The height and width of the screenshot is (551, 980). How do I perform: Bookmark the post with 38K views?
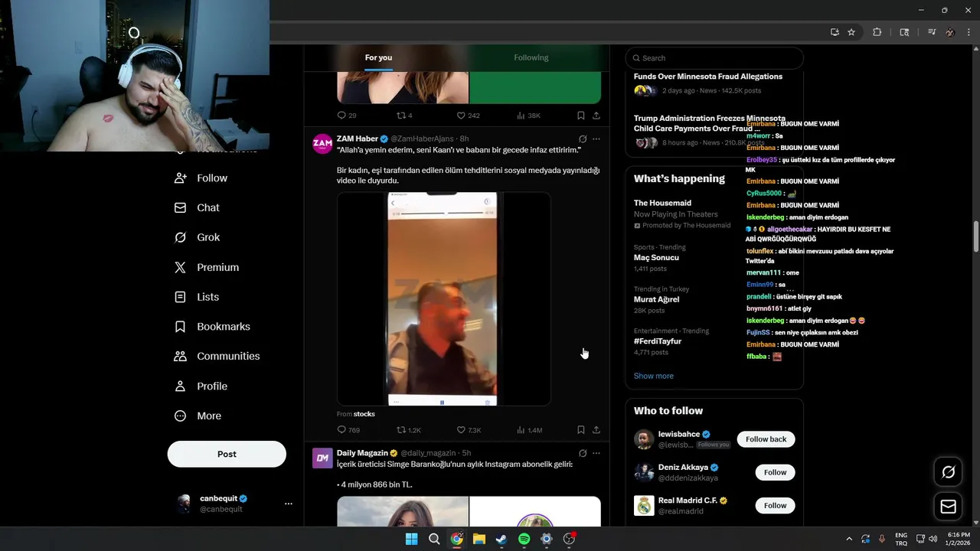pyautogui.click(x=580, y=116)
